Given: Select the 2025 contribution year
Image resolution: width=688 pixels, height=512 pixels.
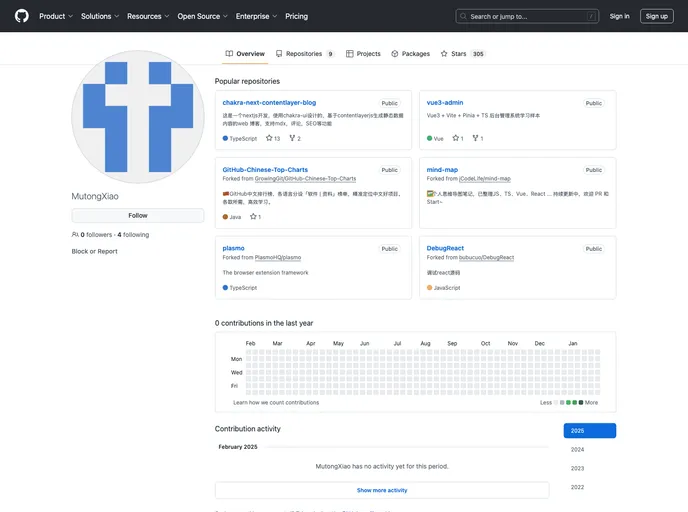Looking at the screenshot, I should point(590,431).
